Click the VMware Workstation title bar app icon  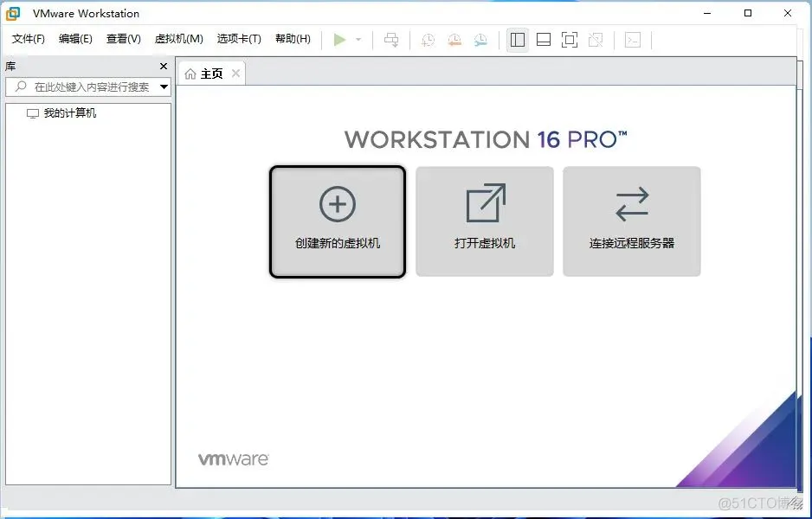coord(12,14)
